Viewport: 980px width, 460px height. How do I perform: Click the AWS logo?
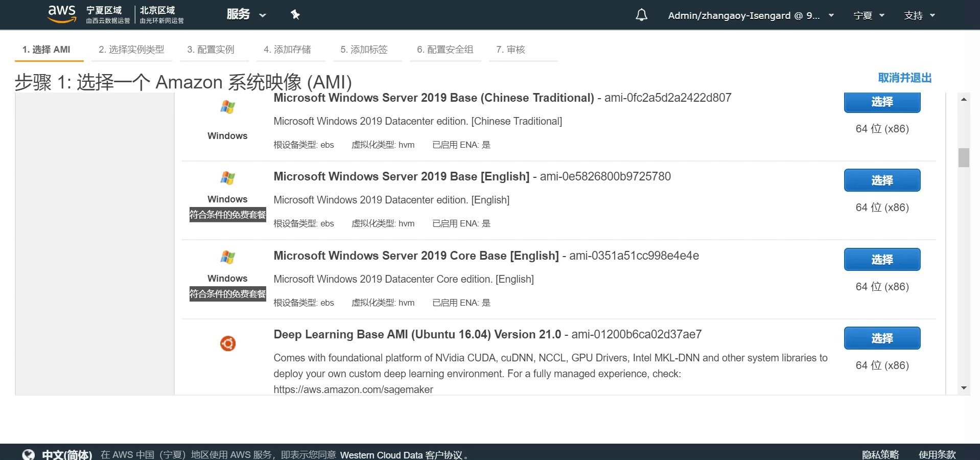tap(62, 14)
